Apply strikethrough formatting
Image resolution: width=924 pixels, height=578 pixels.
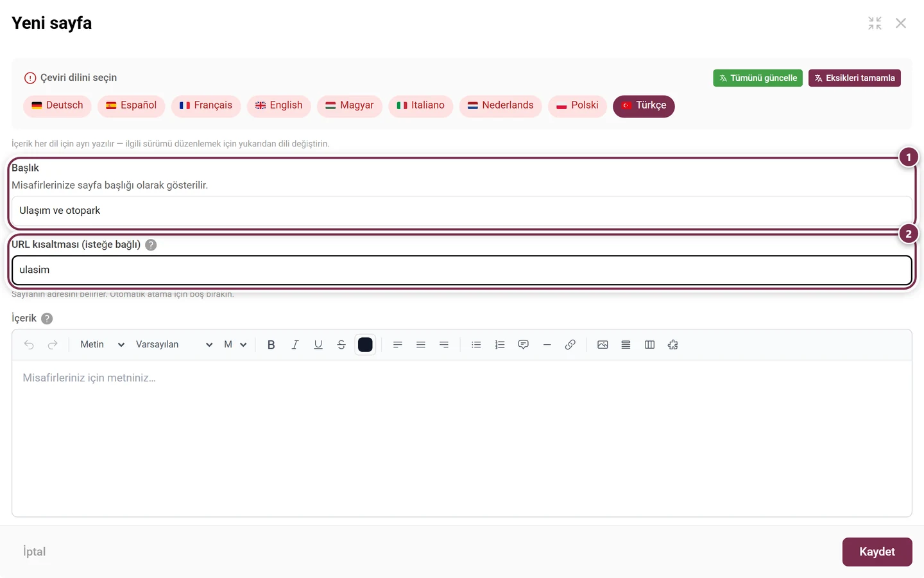click(341, 345)
